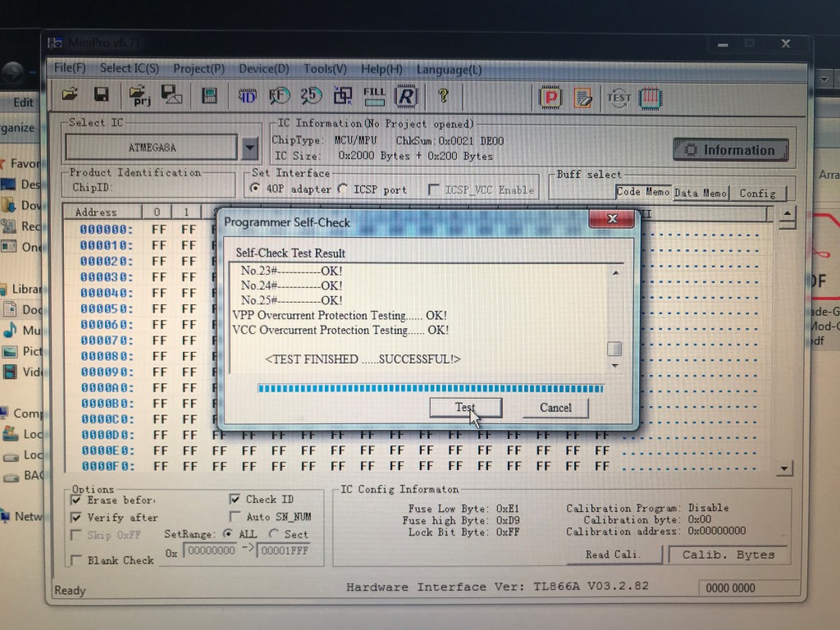Open the Tools(V) menu
Screen dimensions: 840x630
(325, 69)
